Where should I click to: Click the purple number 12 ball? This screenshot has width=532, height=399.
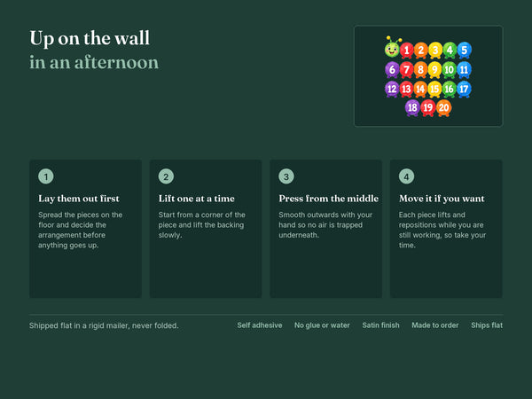392,90
